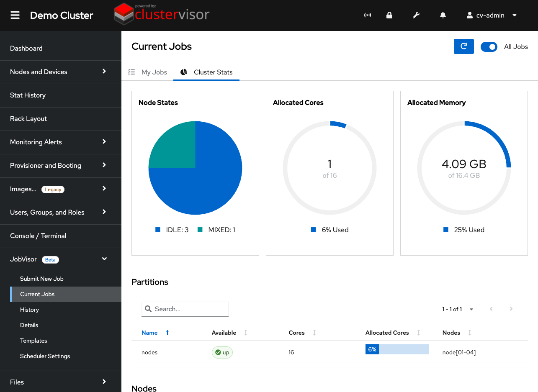Expand Users, Groups, and Roles menu
Viewport: 538px width, 392px height.
point(61,213)
